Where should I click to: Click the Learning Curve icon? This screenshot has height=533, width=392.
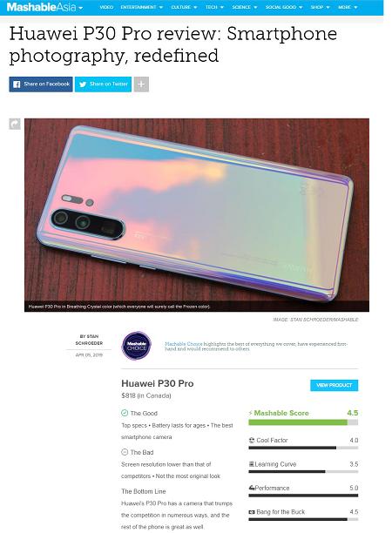252,464
